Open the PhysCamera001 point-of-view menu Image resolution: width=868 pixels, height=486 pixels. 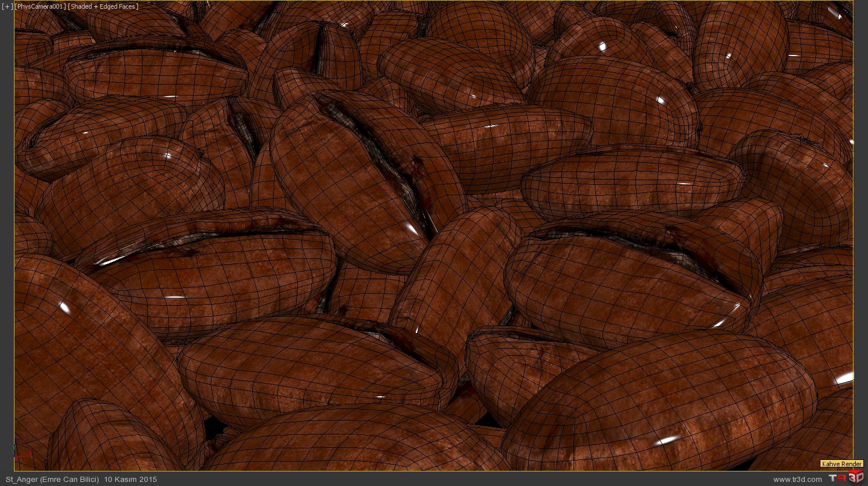coord(40,6)
